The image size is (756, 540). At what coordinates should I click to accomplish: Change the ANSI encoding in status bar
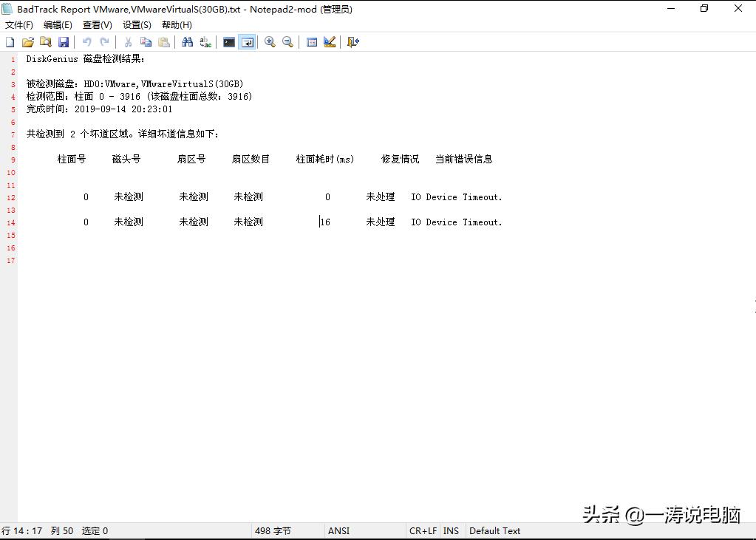pos(338,530)
